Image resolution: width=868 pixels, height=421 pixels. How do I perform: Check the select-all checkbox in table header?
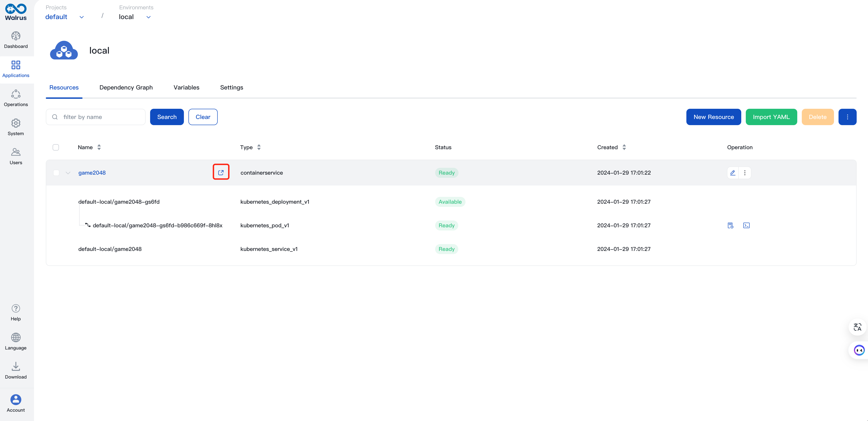pos(56,147)
